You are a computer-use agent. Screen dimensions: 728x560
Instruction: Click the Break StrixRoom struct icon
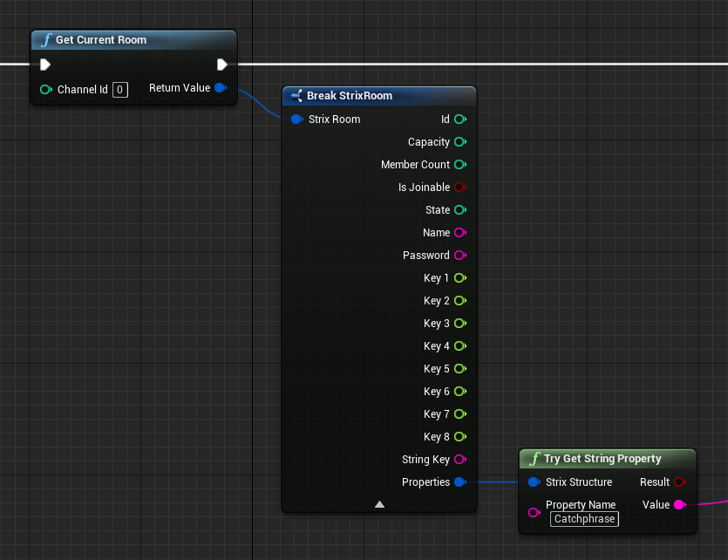pyautogui.click(x=296, y=96)
